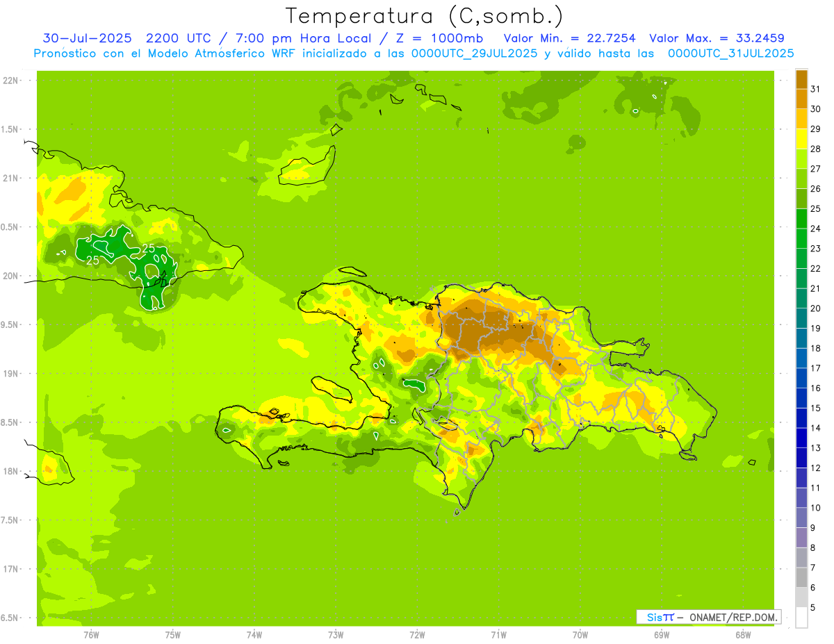Click the "7.5N" latitude label
Viewport: 834px width, 644px height.
(10, 520)
